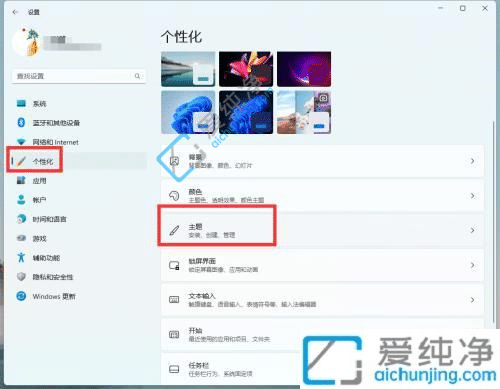This screenshot has height=389, width=500.
Task: Open the user profile avatar
Action: click(26, 43)
